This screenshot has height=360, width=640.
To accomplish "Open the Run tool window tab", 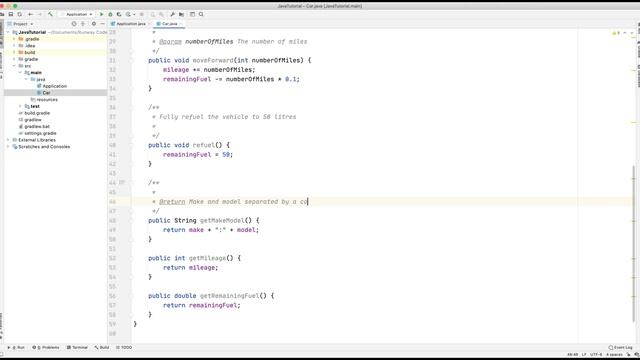I will [16, 348].
